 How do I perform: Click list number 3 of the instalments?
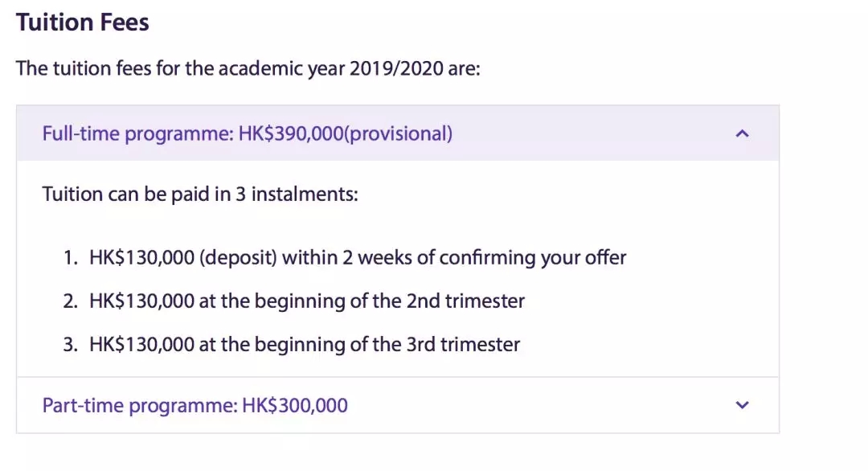(70, 344)
